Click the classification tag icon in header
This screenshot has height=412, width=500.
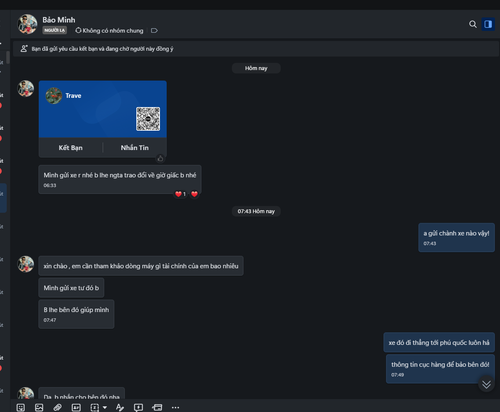154,31
